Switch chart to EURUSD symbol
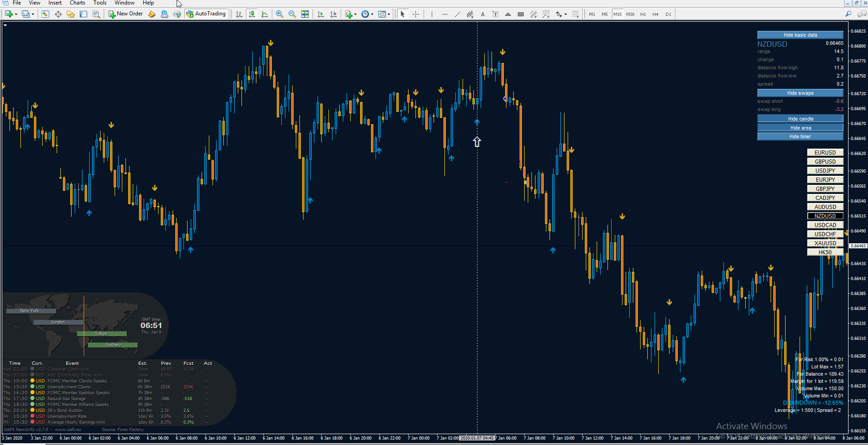868x445 pixels. click(x=825, y=153)
